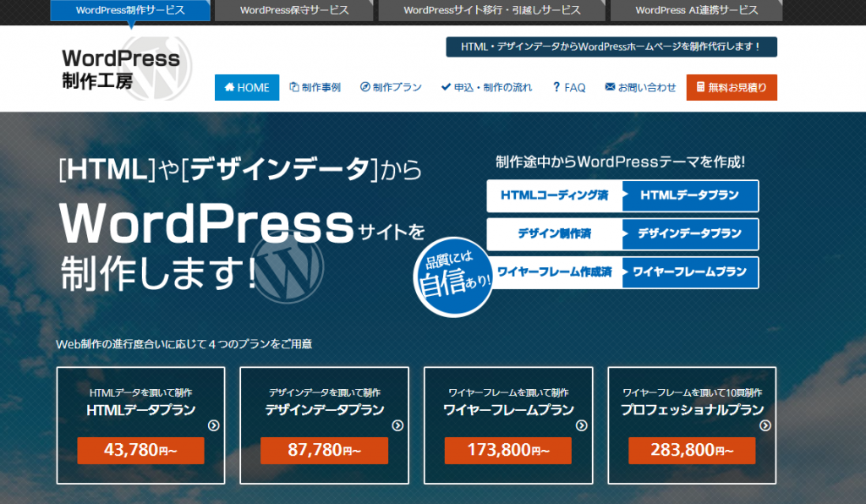Screen dimensions: 866x504
Task: Go to the HOME menu item
Action: (247, 87)
